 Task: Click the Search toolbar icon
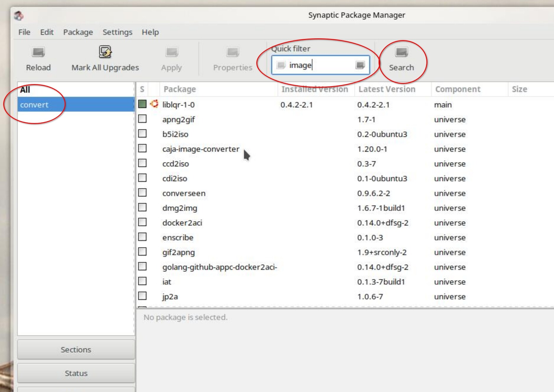click(401, 52)
